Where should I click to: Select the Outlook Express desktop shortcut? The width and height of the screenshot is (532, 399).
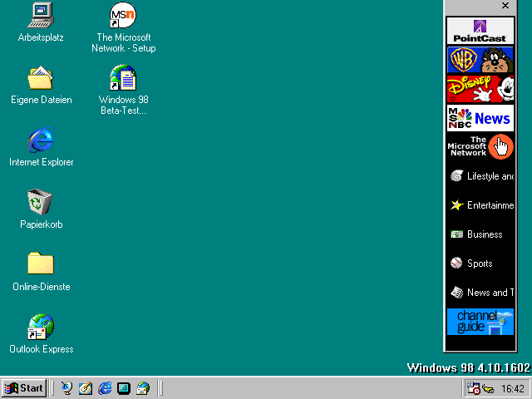pyautogui.click(x=41, y=327)
